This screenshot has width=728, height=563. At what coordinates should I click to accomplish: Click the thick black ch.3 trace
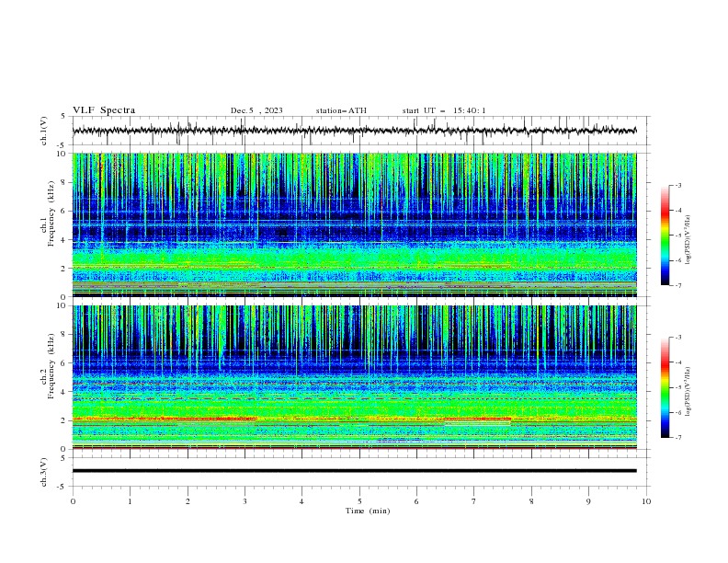(x=354, y=471)
